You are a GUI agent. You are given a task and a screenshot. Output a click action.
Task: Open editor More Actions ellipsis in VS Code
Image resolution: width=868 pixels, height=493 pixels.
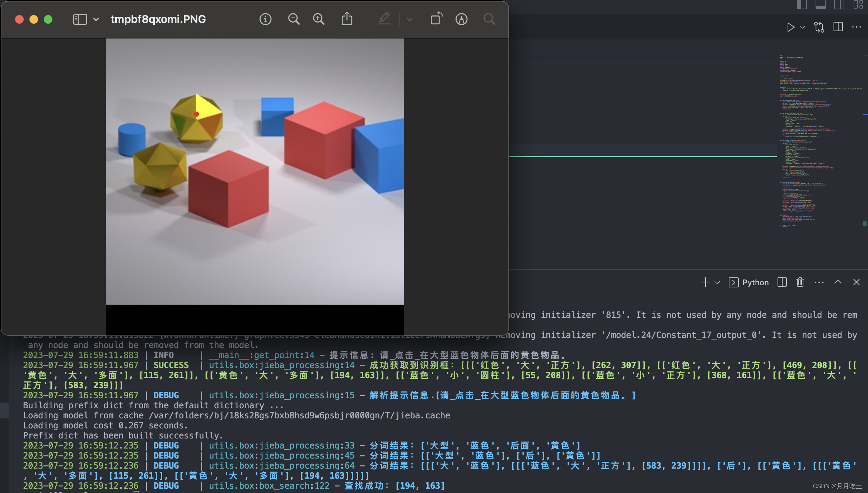click(x=857, y=27)
